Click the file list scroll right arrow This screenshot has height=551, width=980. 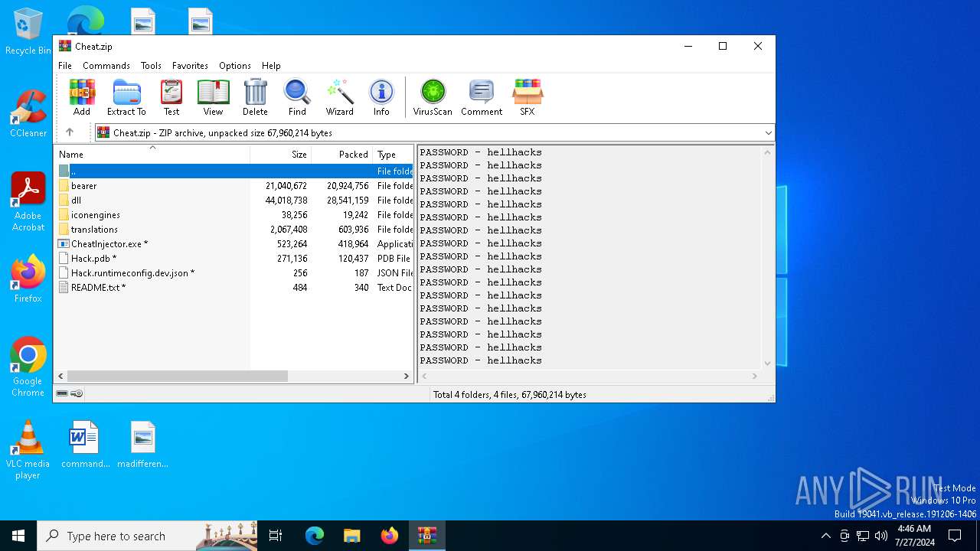pos(407,376)
